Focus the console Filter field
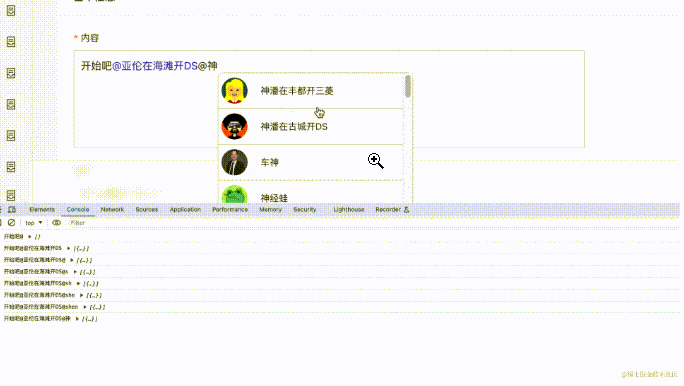 78,223
